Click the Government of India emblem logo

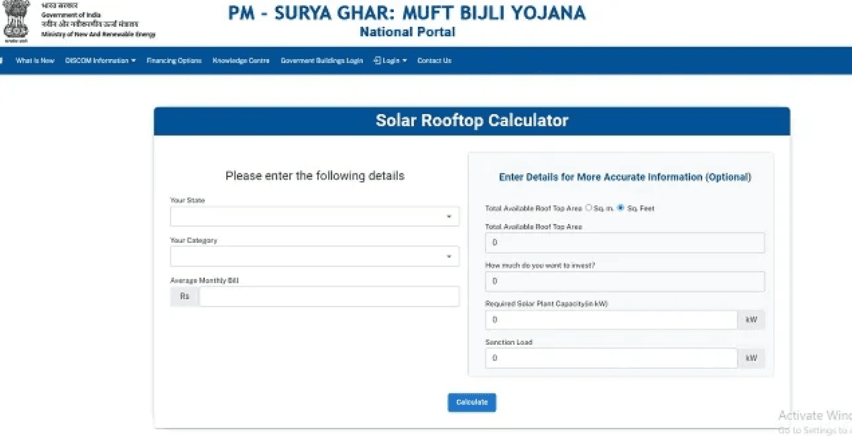coord(16,21)
